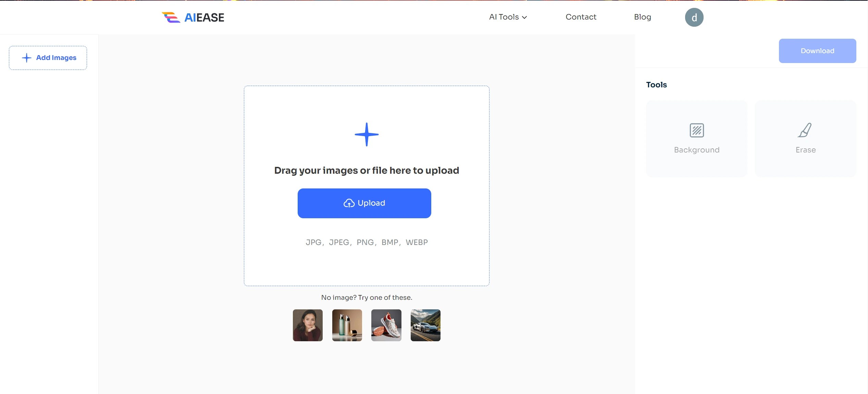Click the Upload button
Image resolution: width=868 pixels, height=394 pixels.
364,203
